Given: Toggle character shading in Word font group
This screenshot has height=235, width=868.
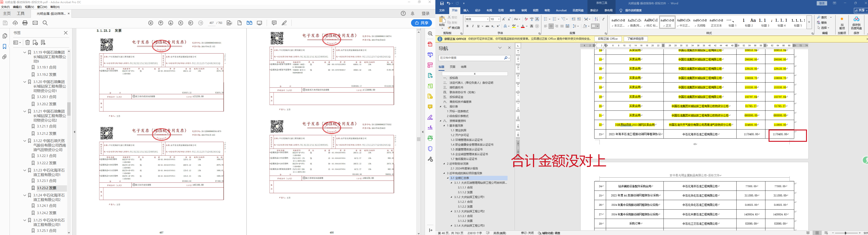Looking at the screenshot, I should (532, 26).
